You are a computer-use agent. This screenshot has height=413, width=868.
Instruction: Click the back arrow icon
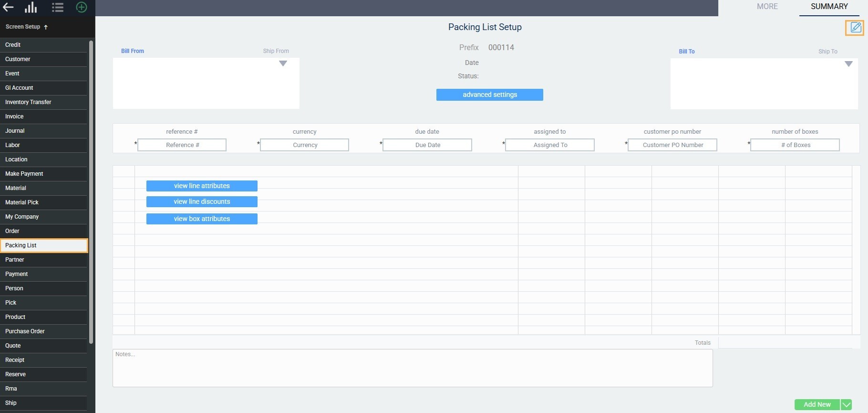pos(9,7)
